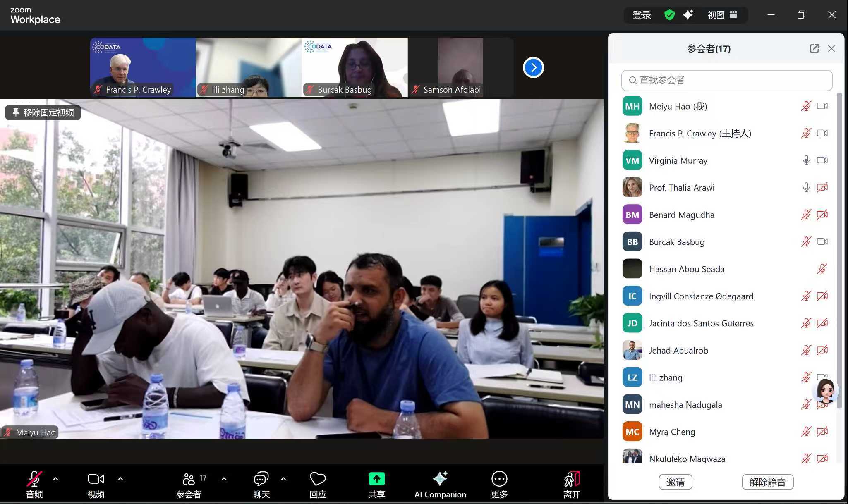
Task: Click the Unmute button in participants panel
Action: tap(767, 482)
